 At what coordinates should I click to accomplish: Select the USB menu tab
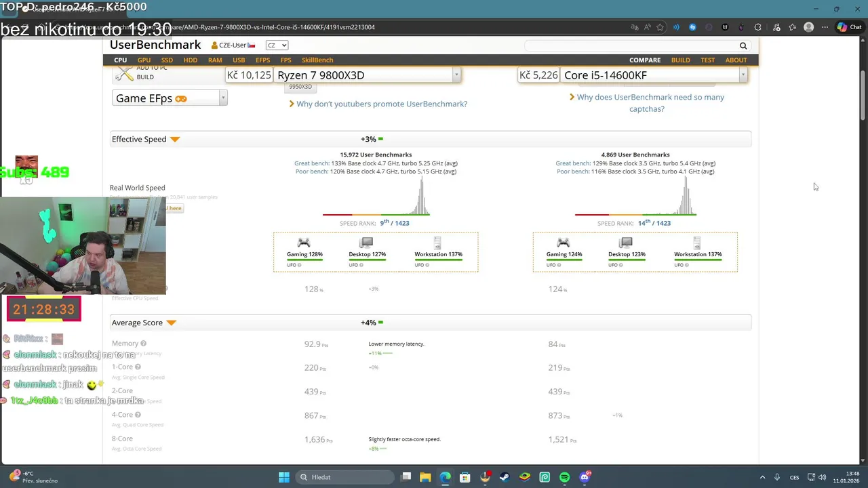tap(239, 60)
